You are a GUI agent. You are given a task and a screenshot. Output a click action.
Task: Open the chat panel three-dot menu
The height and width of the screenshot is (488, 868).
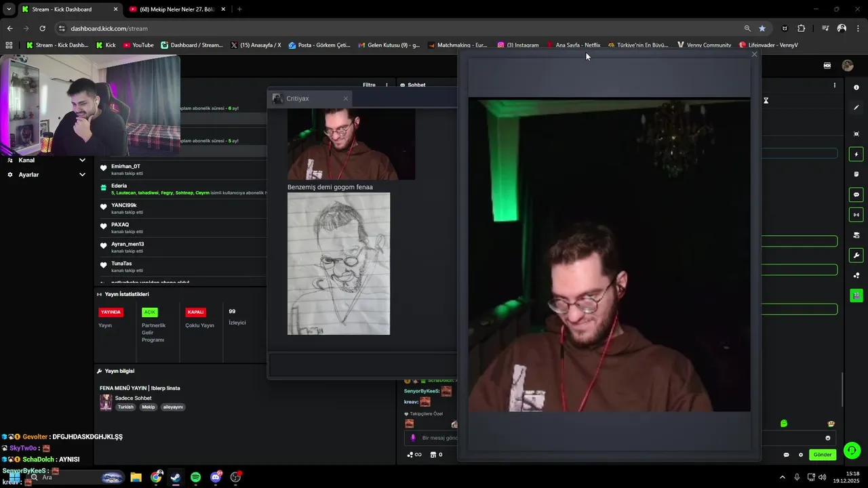click(834, 85)
